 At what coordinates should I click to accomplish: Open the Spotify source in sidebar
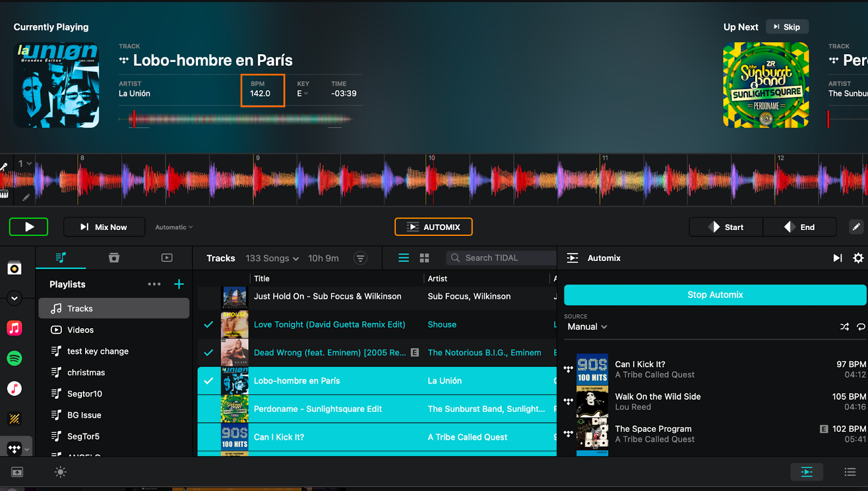pyautogui.click(x=15, y=358)
